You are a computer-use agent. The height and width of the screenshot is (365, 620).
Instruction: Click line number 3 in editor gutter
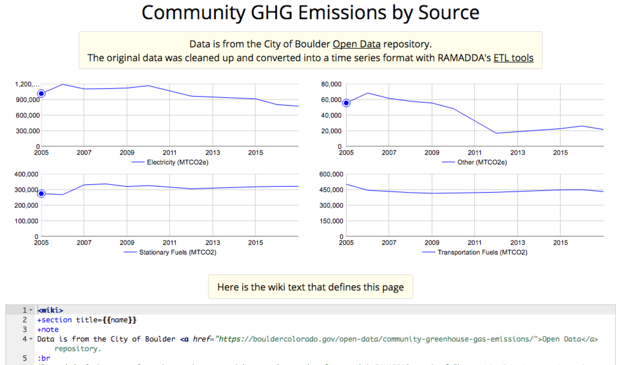(x=25, y=329)
